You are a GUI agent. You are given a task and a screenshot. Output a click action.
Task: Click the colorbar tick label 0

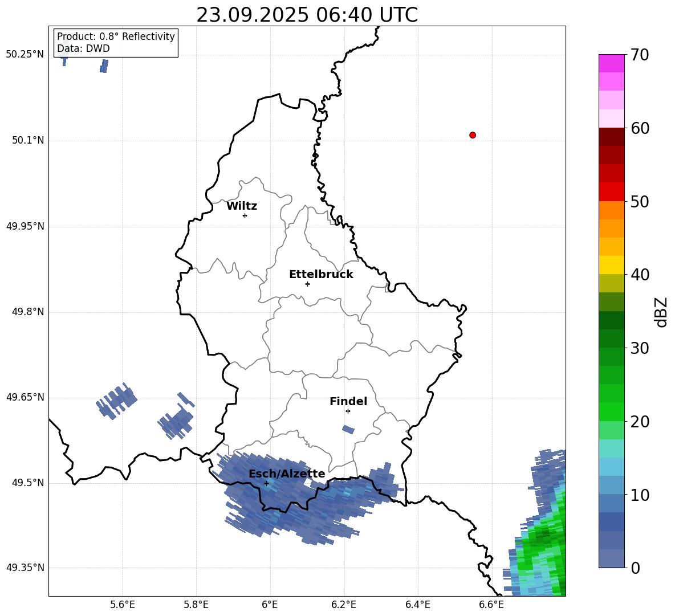click(x=635, y=568)
